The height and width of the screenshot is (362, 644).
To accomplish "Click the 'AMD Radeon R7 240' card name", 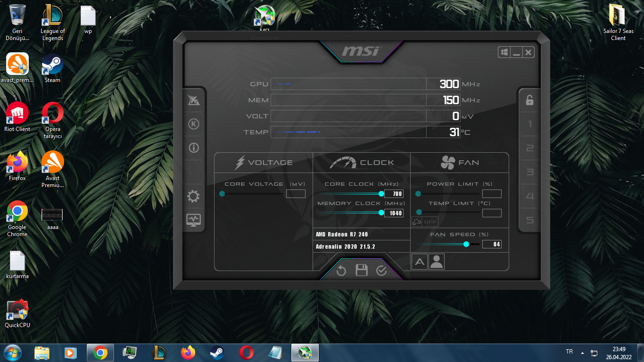I will click(x=342, y=234).
